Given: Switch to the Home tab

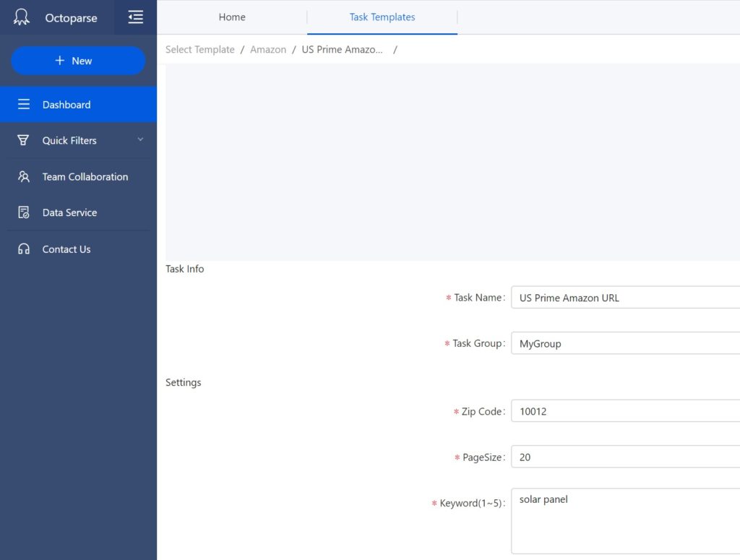Looking at the screenshot, I should click(x=232, y=17).
